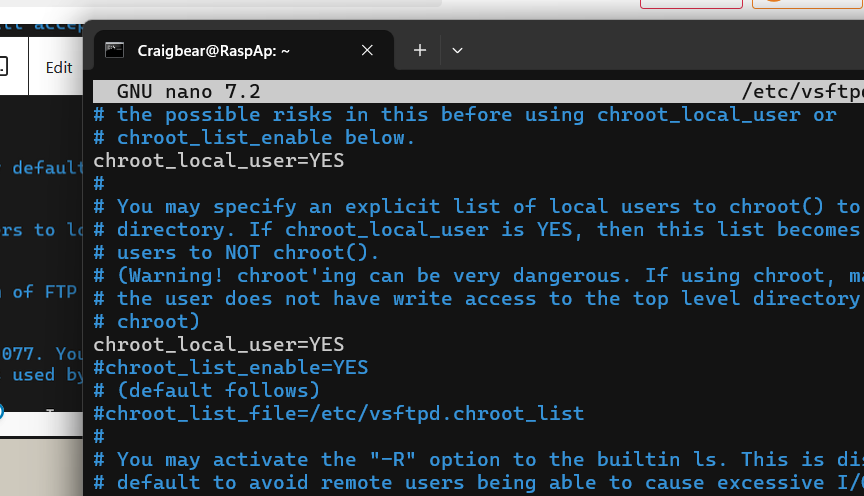
Task: Click the #chroot_list_file=/etc/vsftpd.chroot_list line
Action: pyautogui.click(x=338, y=413)
